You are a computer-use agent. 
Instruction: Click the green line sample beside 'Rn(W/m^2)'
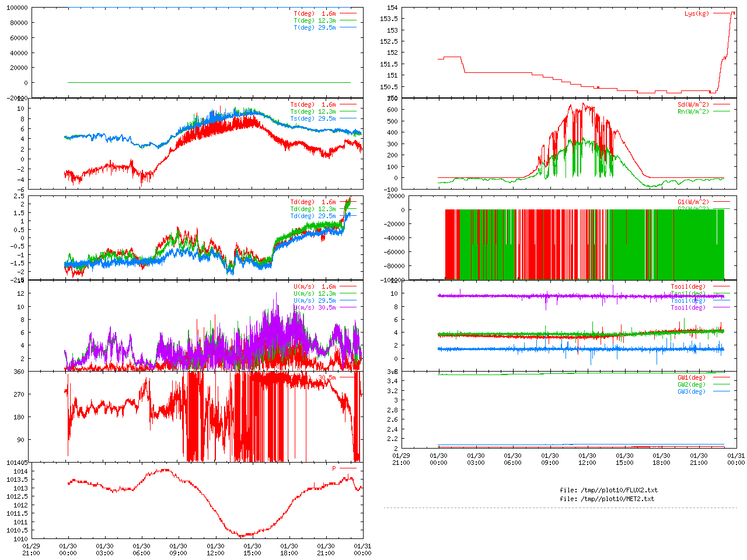(721, 111)
